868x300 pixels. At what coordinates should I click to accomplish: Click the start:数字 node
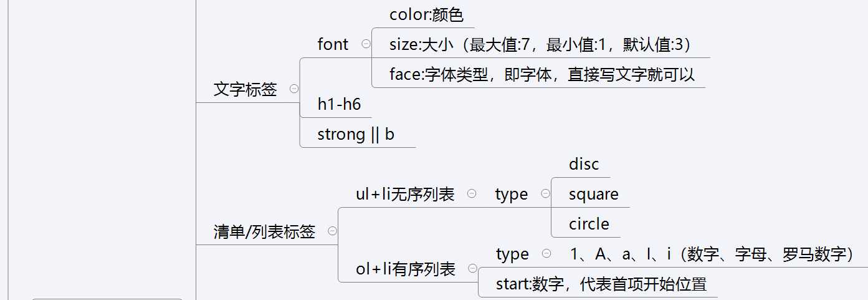pos(601,284)
